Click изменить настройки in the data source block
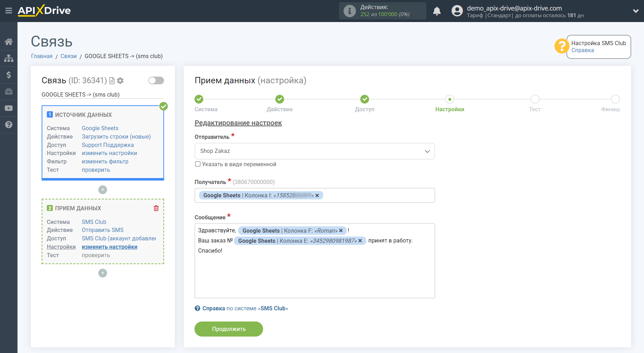This screenshot has width=644, height=353. 109,153
